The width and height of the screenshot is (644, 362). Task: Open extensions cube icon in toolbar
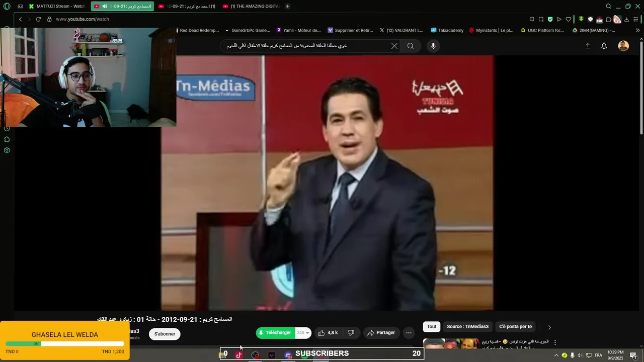608,19
